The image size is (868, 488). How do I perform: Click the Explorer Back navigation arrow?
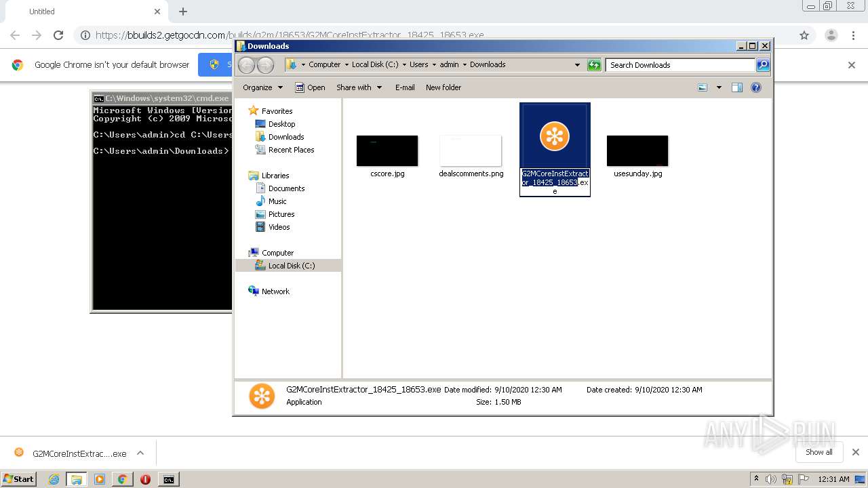pyautogui.click(x=246, y=65)
